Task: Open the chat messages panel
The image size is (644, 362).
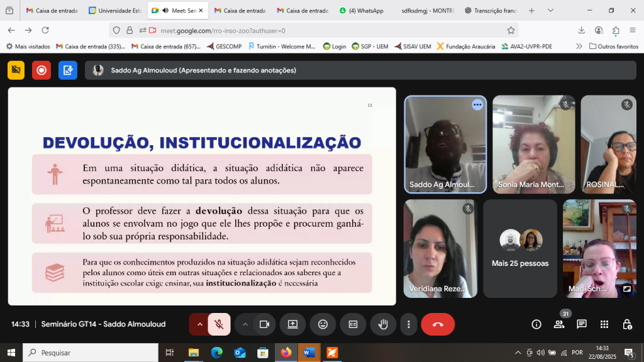Action: point(582,324)
